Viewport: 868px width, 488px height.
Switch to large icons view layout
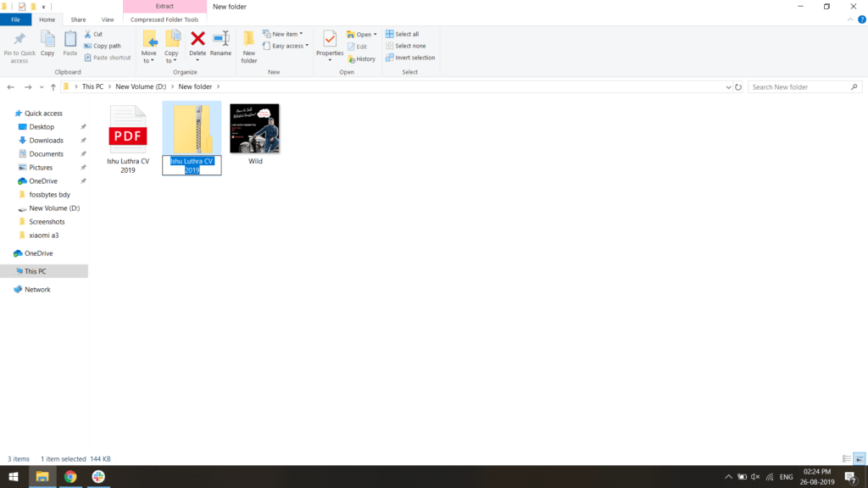coord(860,458)
